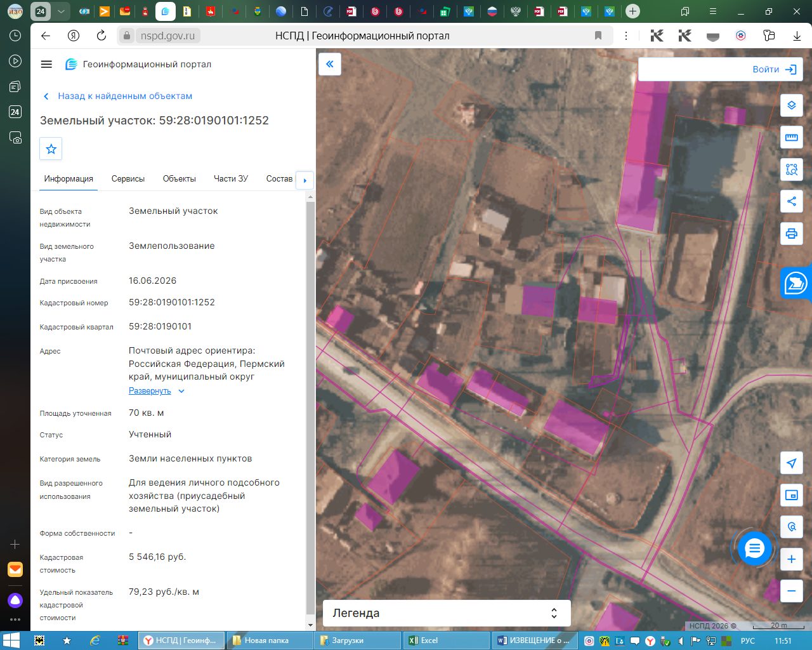Open the Alice assistant in sidebar
Image resolution: width=812 pixels, height=650 pixels.
(x=15, y=600)
